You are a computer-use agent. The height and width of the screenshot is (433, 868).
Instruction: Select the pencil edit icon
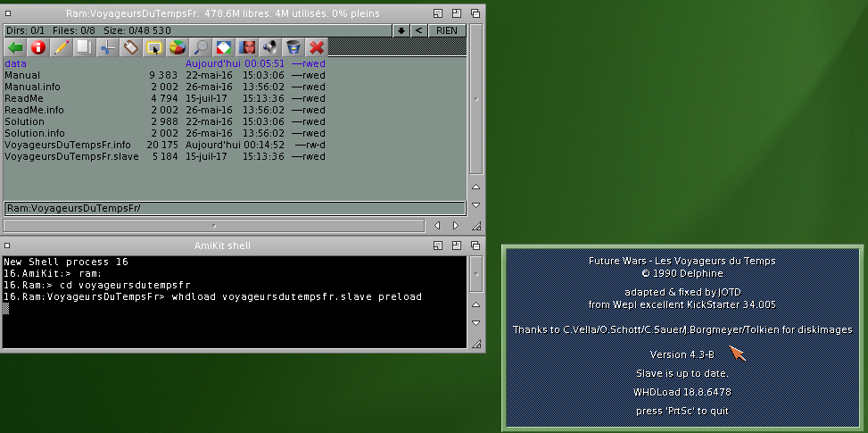coord(62,47)
